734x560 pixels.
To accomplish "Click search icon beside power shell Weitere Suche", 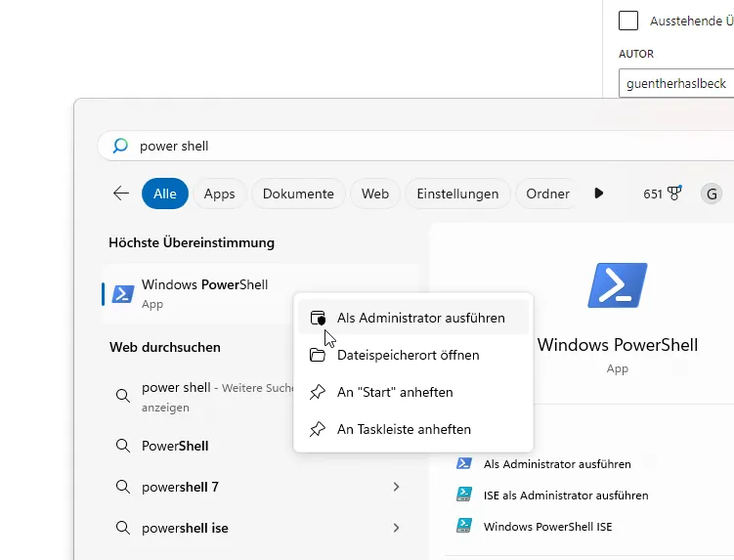I will click(122, 396).
